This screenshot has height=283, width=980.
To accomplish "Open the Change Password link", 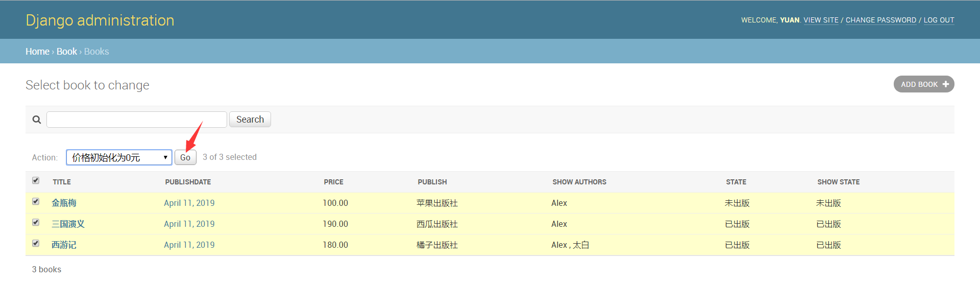I will (880, 20).
